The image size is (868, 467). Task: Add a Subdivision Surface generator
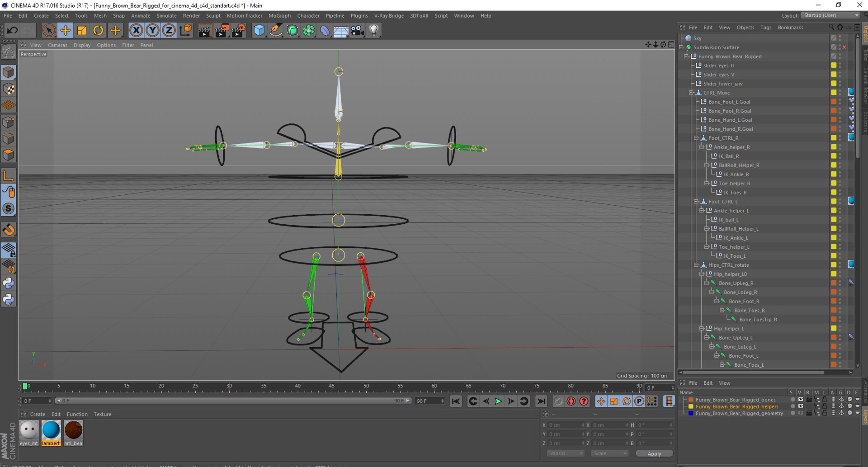click(x=292, y=30)
